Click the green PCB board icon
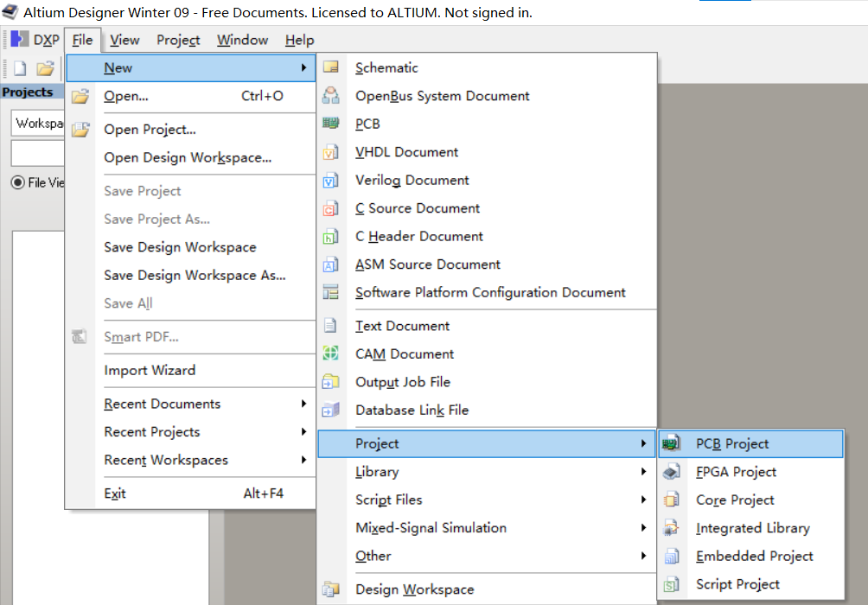868x605 pixels. pos(331,123)
